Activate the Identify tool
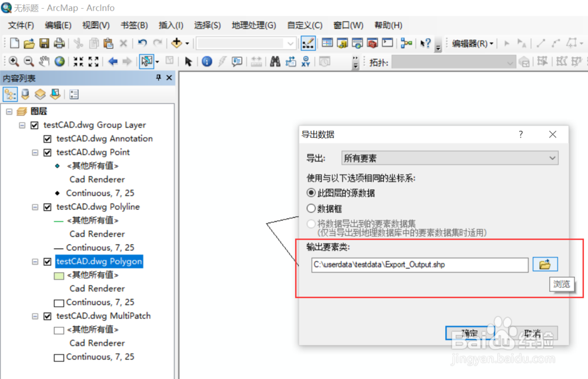This screenshot has height=379, width=588. click(206, 62)
